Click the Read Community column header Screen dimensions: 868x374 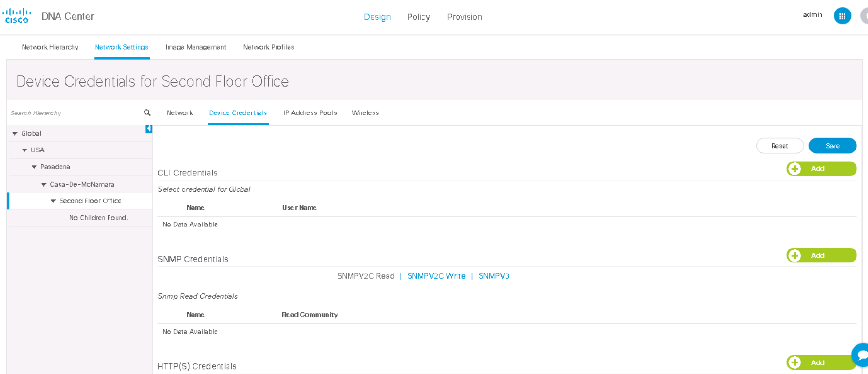coord(310,315)
